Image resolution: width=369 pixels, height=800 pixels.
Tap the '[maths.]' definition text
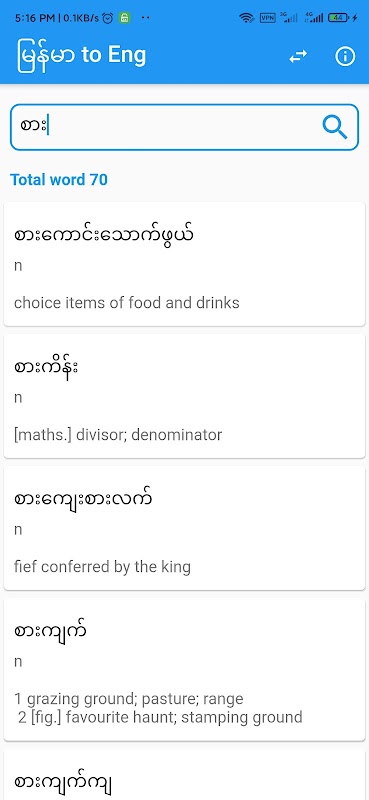43,435
